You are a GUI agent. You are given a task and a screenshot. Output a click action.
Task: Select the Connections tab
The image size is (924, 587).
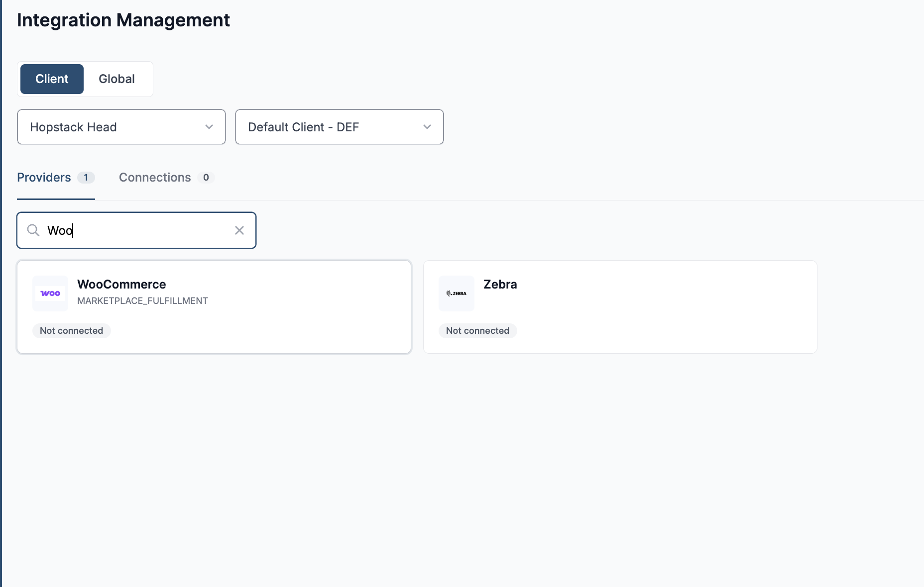[167, 178]
